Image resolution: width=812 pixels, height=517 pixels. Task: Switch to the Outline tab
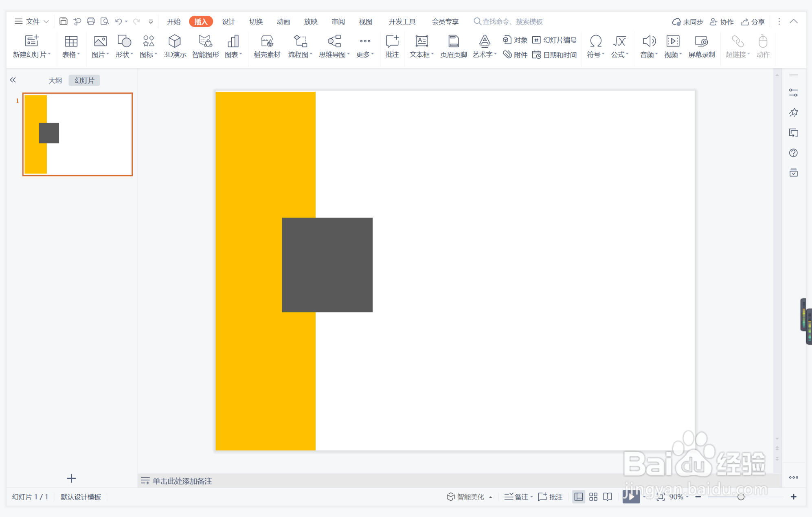click(x=55, y=80)
